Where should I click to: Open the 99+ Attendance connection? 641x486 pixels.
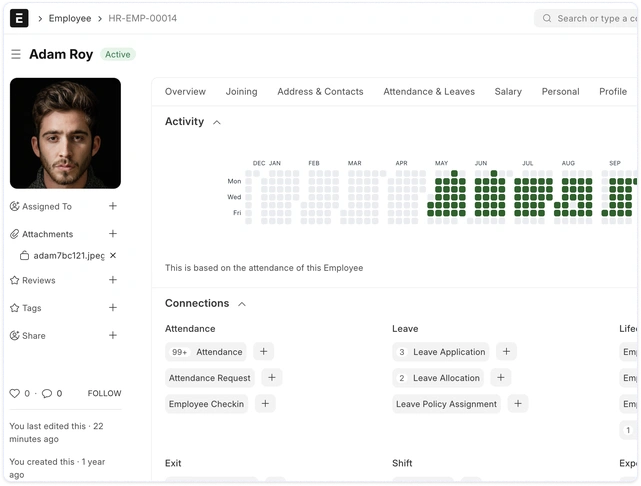tap(206, 352)
